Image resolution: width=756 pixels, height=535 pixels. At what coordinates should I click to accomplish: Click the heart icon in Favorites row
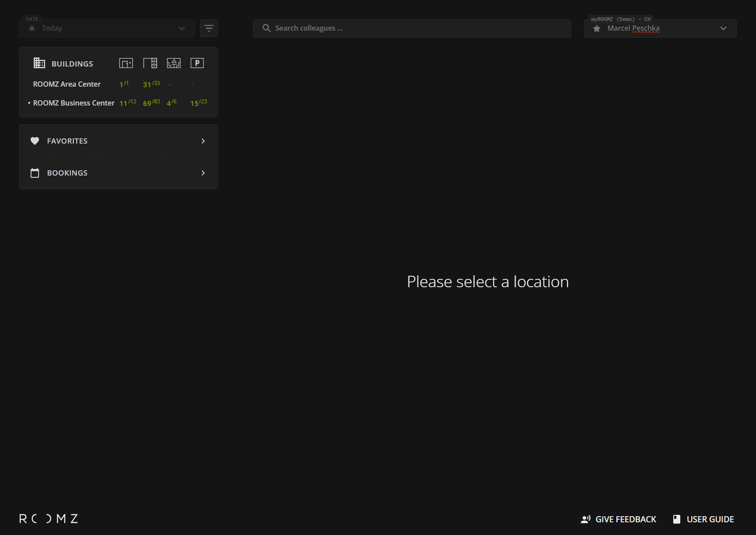click(x=35, y=141)
